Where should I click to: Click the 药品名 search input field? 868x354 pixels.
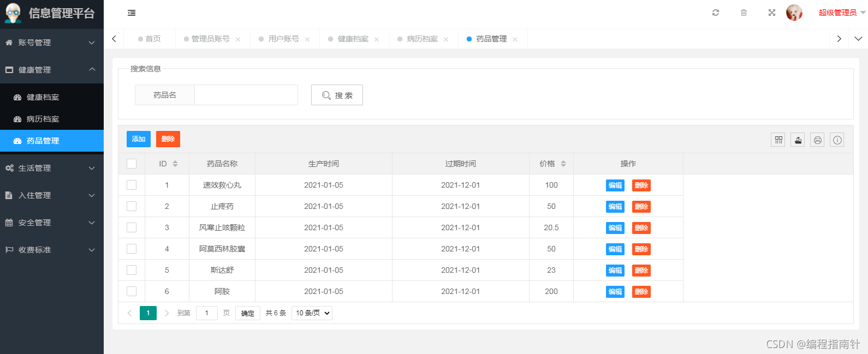246,95
